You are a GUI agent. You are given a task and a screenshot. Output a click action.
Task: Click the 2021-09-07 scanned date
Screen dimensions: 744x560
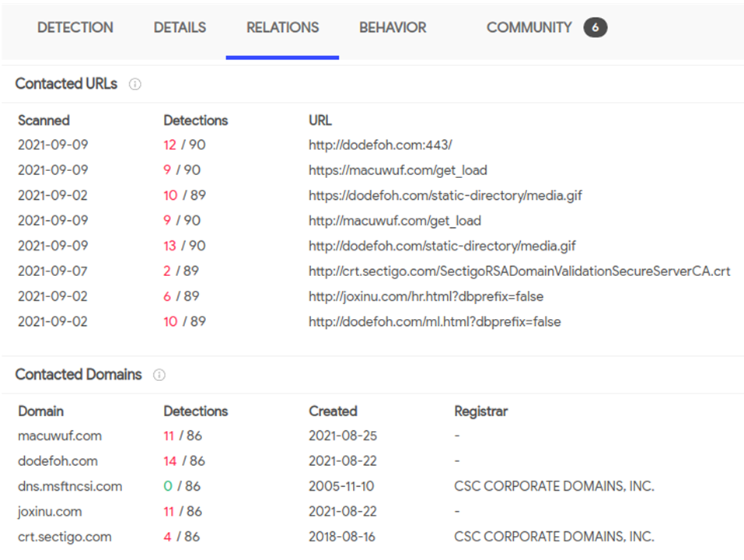click(53, 271)
